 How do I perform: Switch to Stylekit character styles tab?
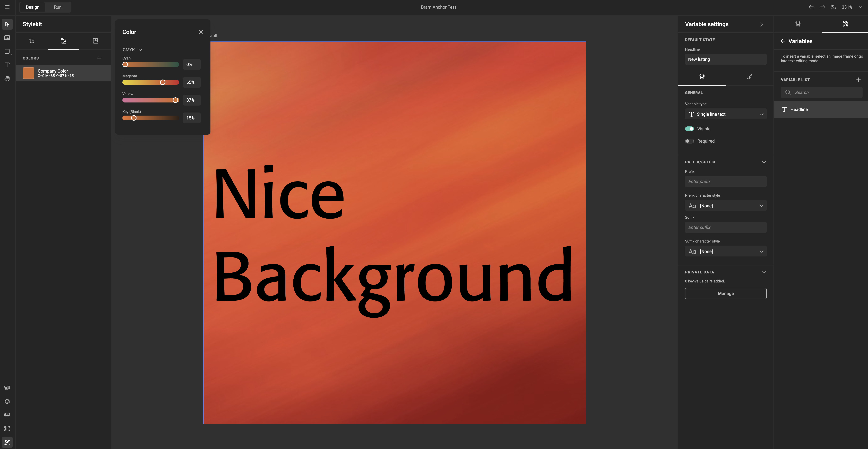tap(95, 41)
